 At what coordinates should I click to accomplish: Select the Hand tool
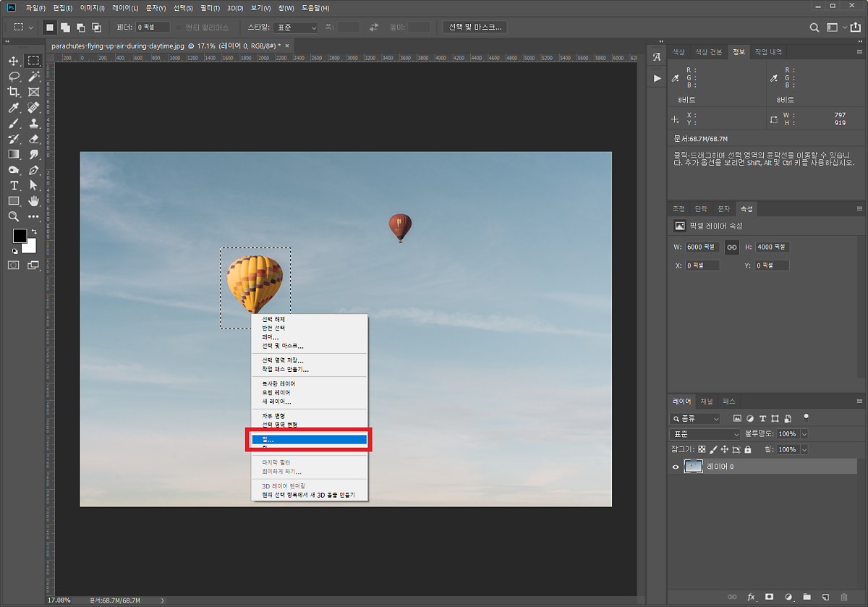[33, 200]
